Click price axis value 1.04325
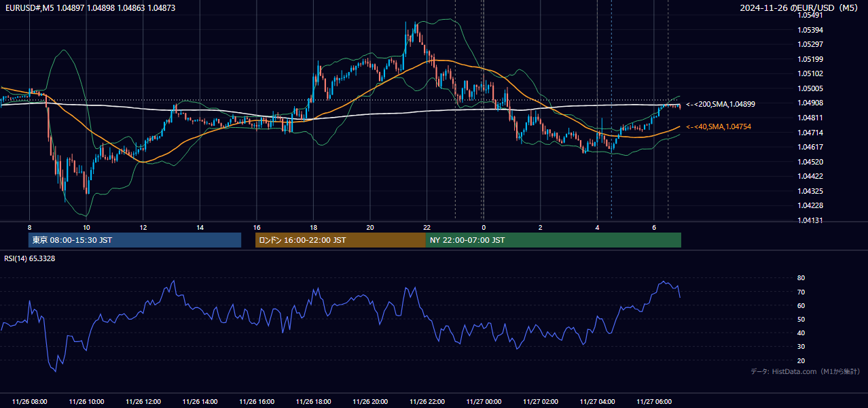 point(810,191)
